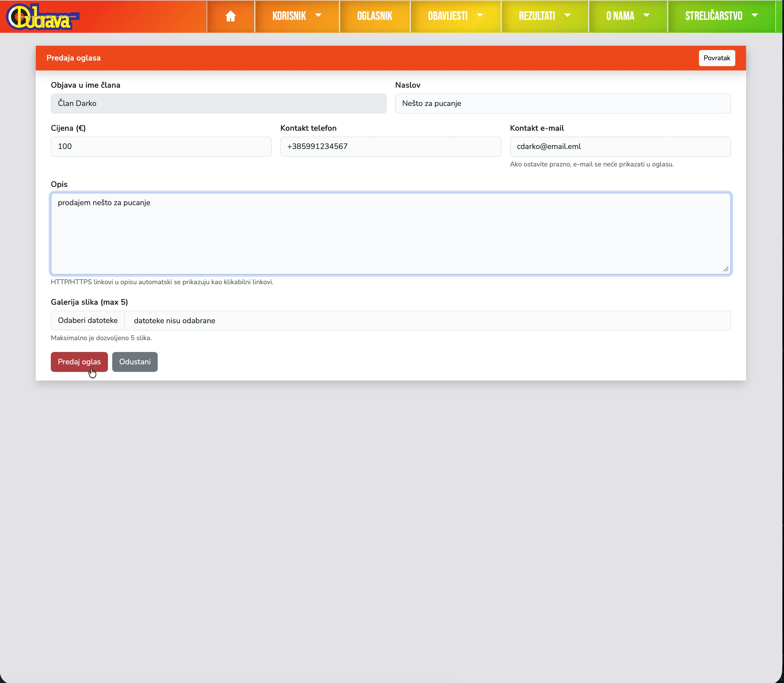Click Odaberi datoteke file chooser
The width and height of the screenshot is (784, 683).
88,321
